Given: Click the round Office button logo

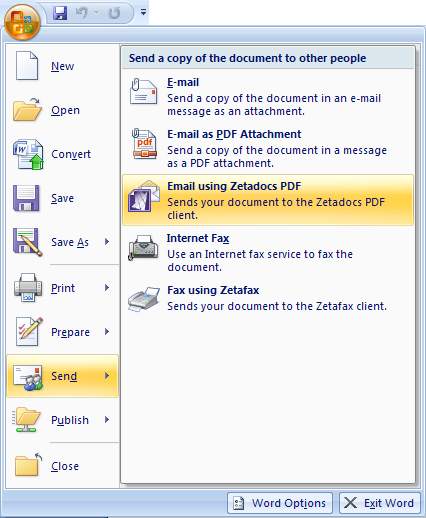Looking at the screenshot, I should [x=23, y=22].
